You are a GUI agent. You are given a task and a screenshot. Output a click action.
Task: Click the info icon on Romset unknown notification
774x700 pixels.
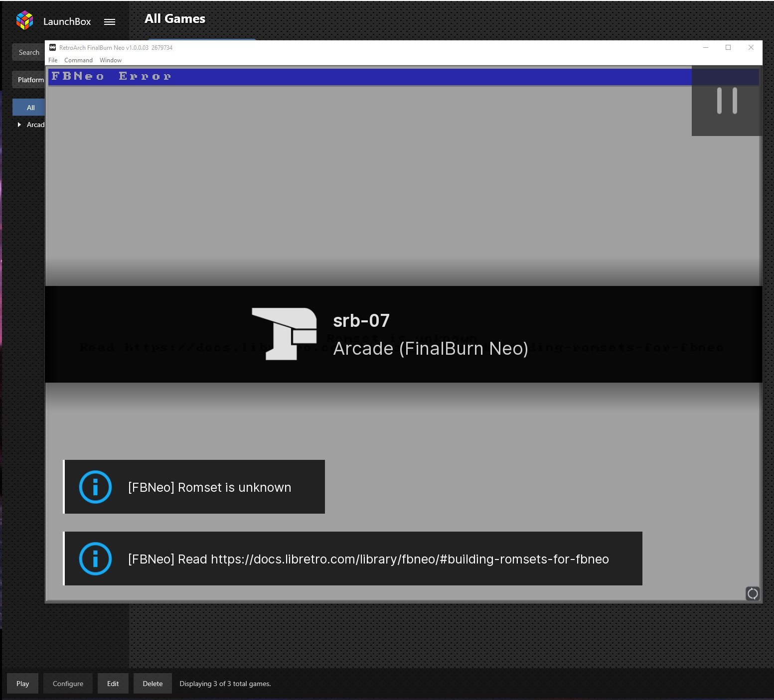(95, 487)
